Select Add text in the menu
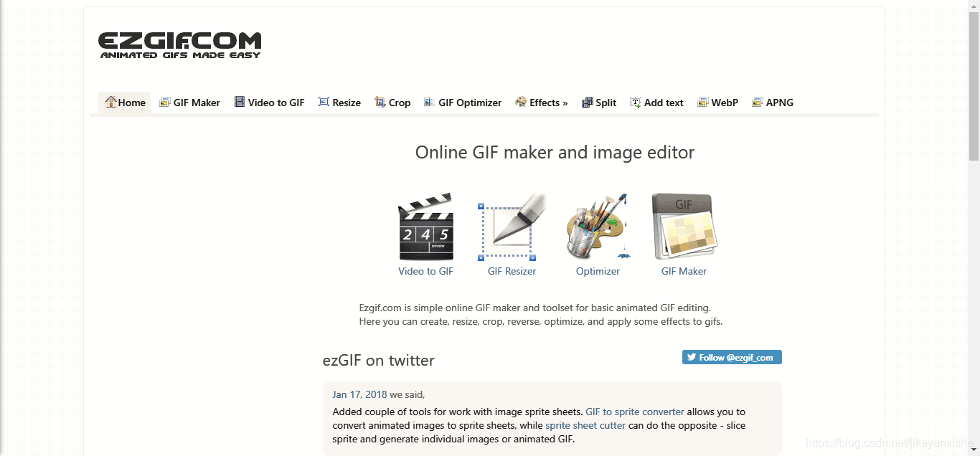This screenshot has height=456, width=980. pos(656,103)
